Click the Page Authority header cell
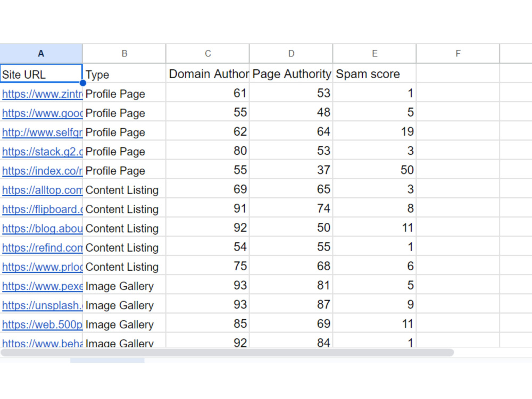Viewport: 532px width, 399px height. point(291,73)
